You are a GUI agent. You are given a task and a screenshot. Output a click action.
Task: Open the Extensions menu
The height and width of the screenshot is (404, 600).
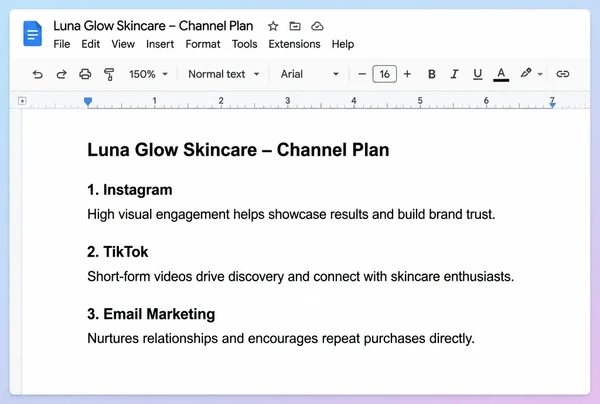pyautogui.click(x=294, y=44)
